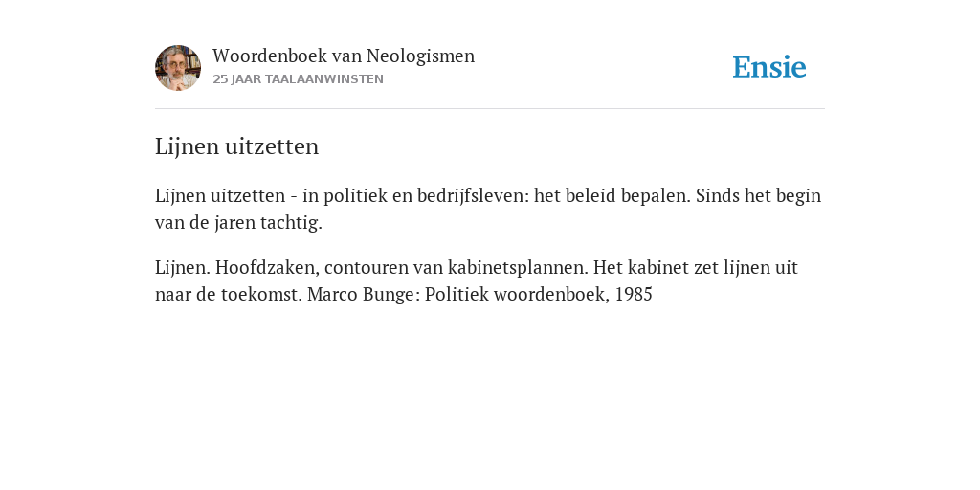
Task: Click the author avatar photo
Action: click(178, 68)
